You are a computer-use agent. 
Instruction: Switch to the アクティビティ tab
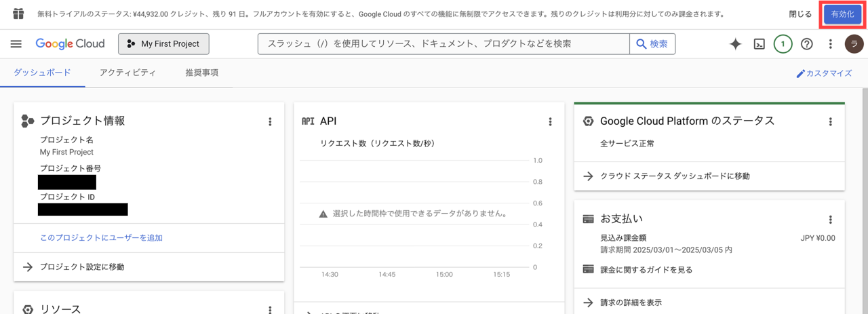pyautogui.click(x=127, y=73)
